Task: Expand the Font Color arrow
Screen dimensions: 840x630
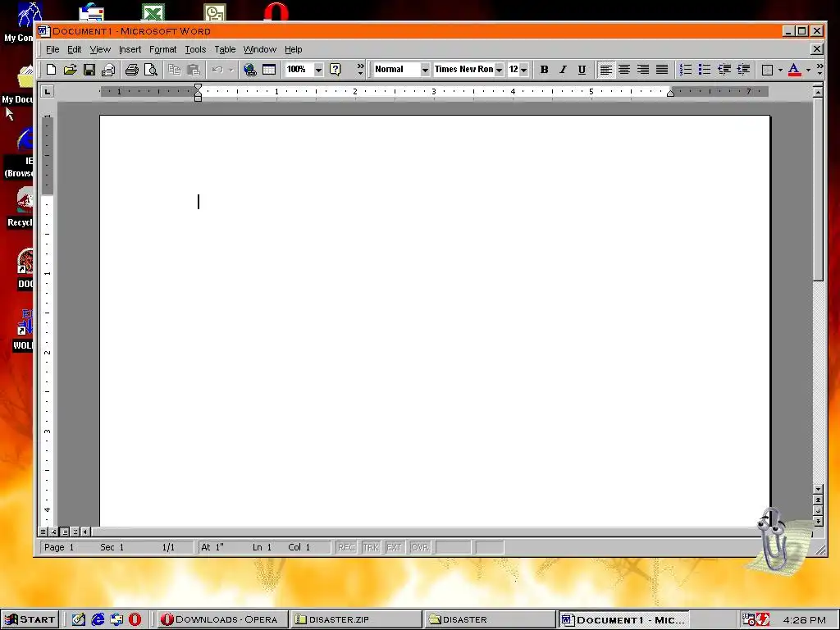Action: coord(808,70)
